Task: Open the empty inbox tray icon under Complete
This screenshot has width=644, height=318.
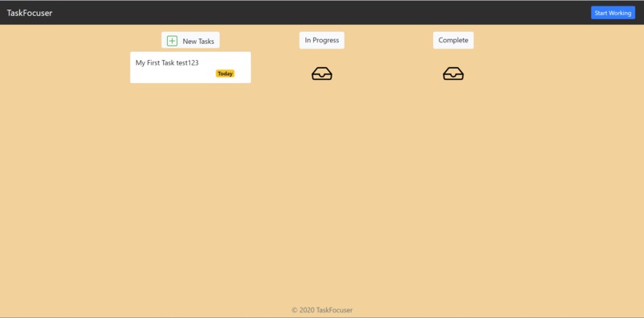Action: pyautogui.click(x=453, y=74)
